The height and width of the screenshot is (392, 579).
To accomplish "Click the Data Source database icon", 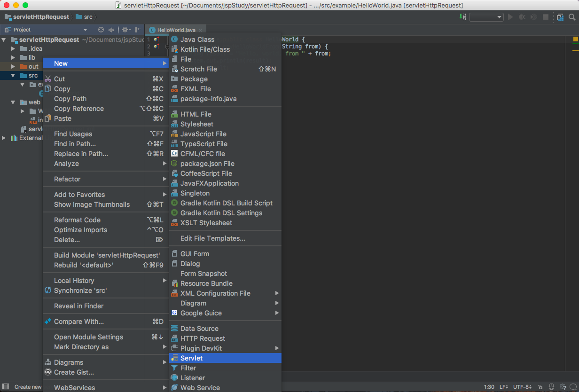I will point(174,329).
